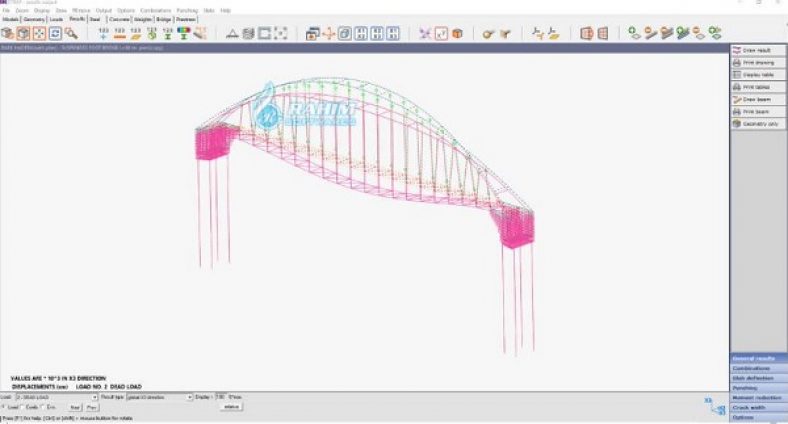Click the Display scale input field
Screen dimensions: 788x424
click(x=220, y=397)
